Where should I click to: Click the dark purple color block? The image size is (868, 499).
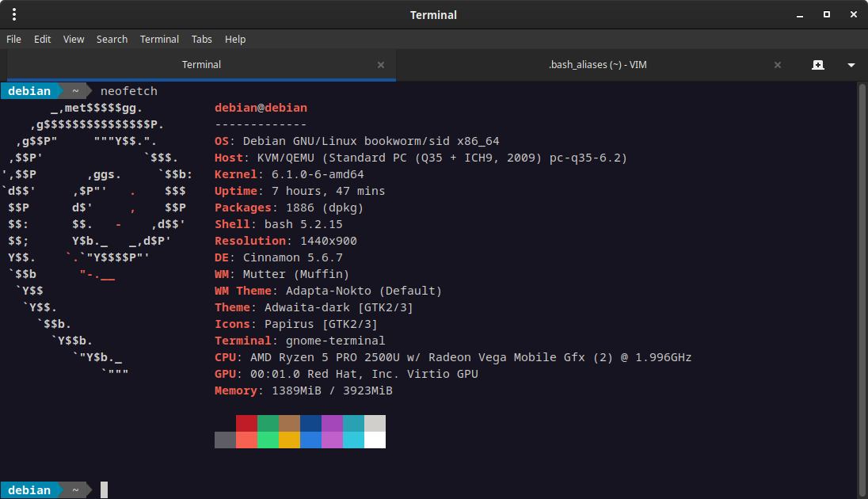pyautogui.click(x=332, y=423)
